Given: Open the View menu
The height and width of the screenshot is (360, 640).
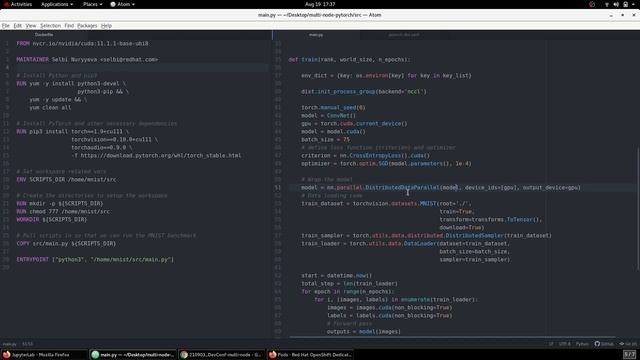Looking at the screenshot, I should click(x=31, y=26).
